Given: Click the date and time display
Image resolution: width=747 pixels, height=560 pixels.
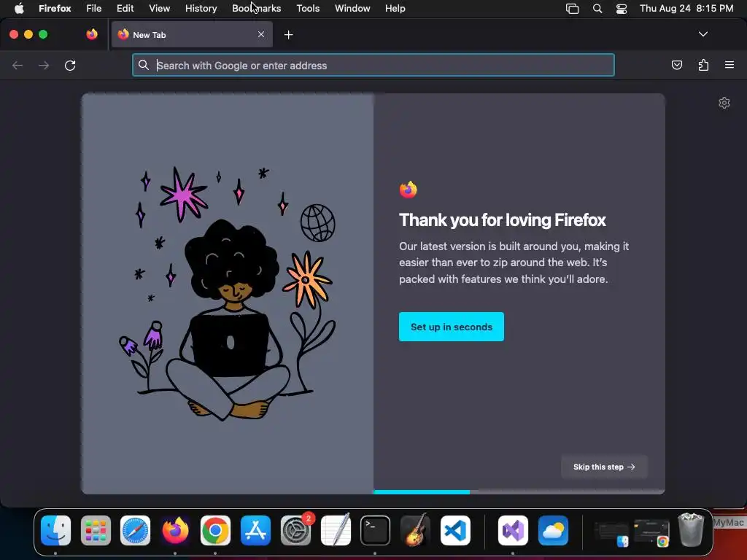Looking at the screenshot, I should click(686, 9).
